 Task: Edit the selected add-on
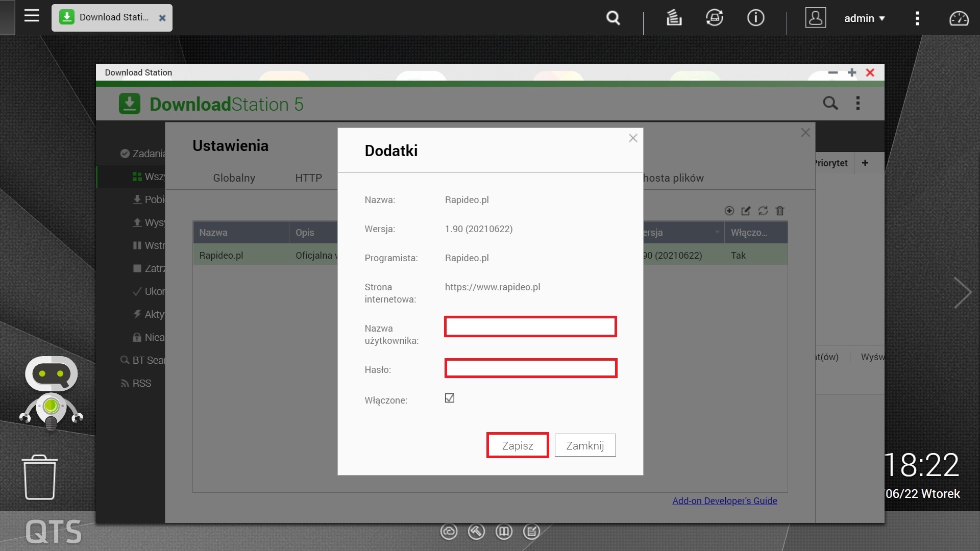pos(746,211)
